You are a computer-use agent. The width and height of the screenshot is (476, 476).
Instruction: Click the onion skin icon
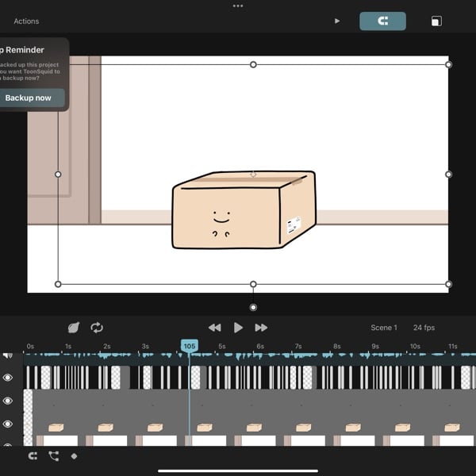pyautogui.click(x=74, y=328)
